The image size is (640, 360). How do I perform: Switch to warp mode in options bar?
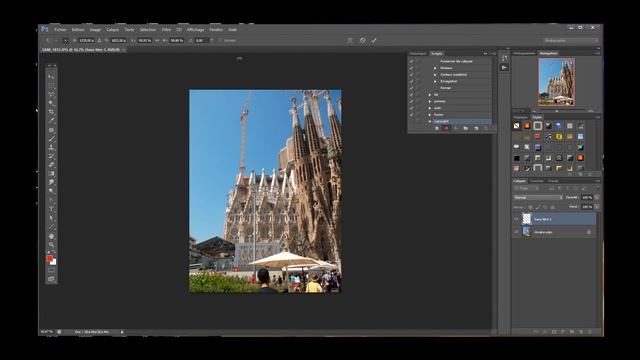(x=350, y=40)
